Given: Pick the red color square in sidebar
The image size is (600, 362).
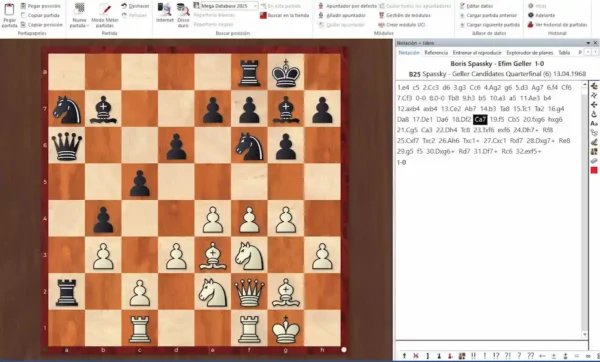Looking at the screenshot, I should tap(594, 170).
